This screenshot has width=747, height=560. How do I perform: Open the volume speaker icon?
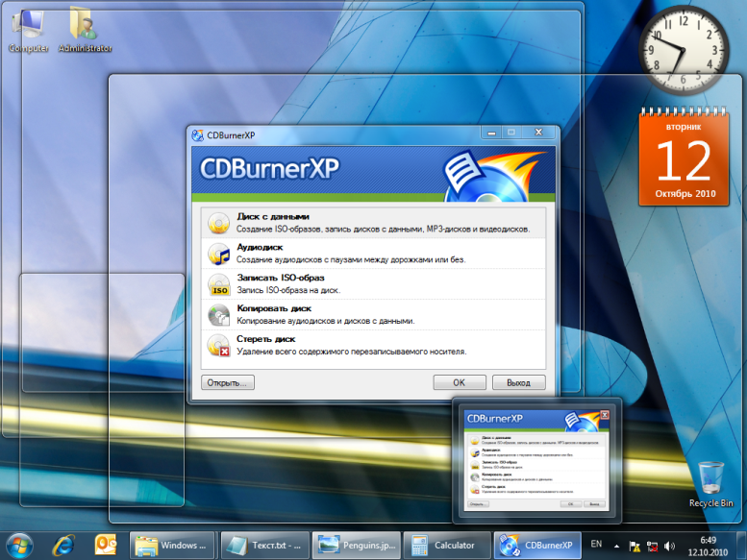tap(669, 547)
